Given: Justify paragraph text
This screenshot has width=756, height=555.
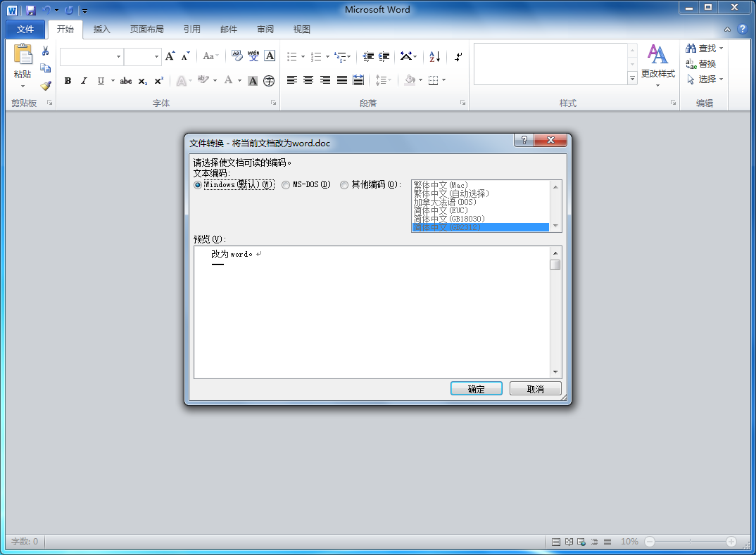Looking at the screenshot, I should pos(342,80).
